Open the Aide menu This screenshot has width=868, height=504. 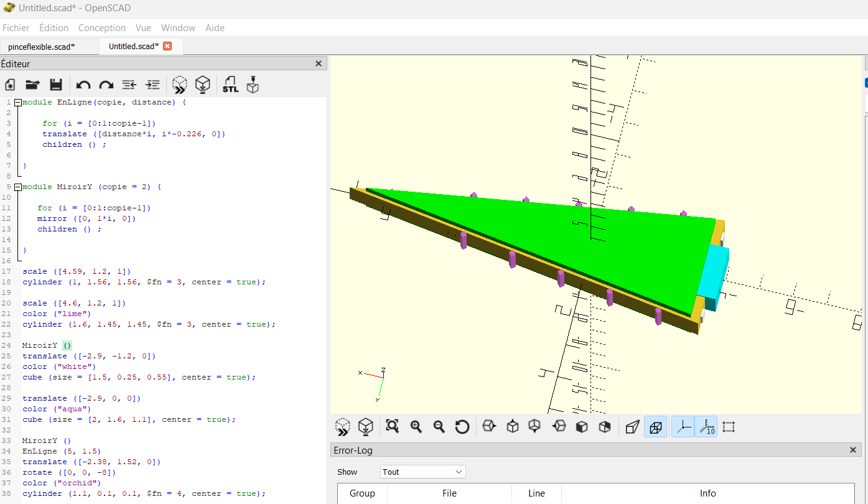[215, 28]
